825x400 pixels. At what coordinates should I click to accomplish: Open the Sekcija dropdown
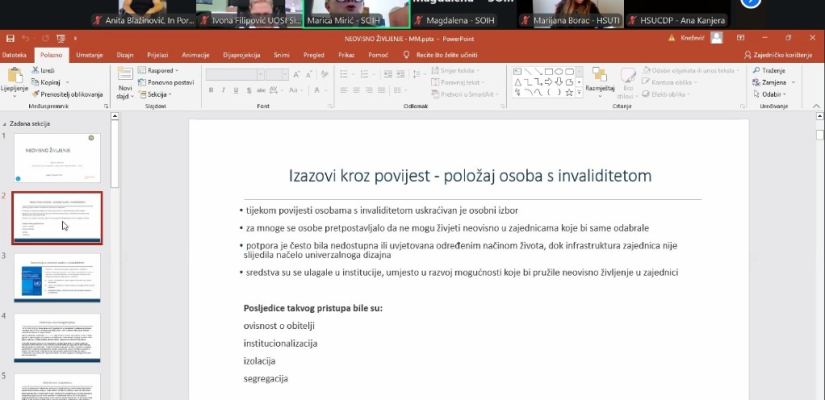(x=154, y=94)
